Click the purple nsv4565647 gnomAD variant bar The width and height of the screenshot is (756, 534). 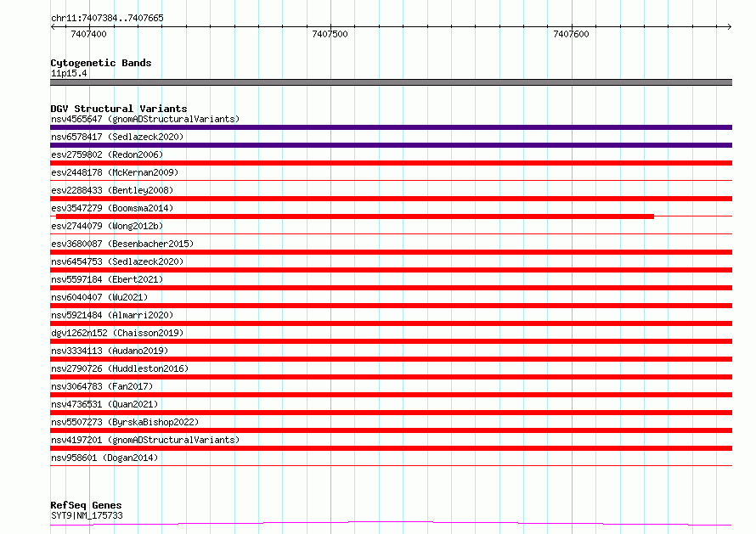pos(391,127)
